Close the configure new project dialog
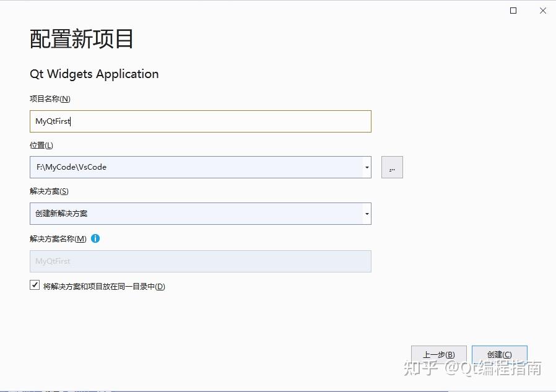The width and height of the screenshot is (556, 392). tap(542, 11)
